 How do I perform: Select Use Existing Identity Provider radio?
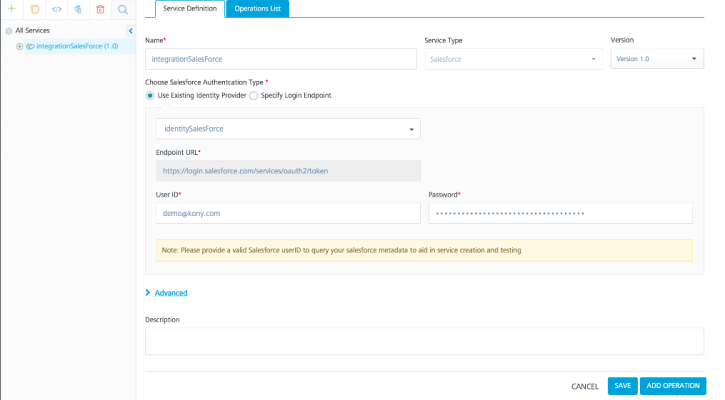coord(150,96)
